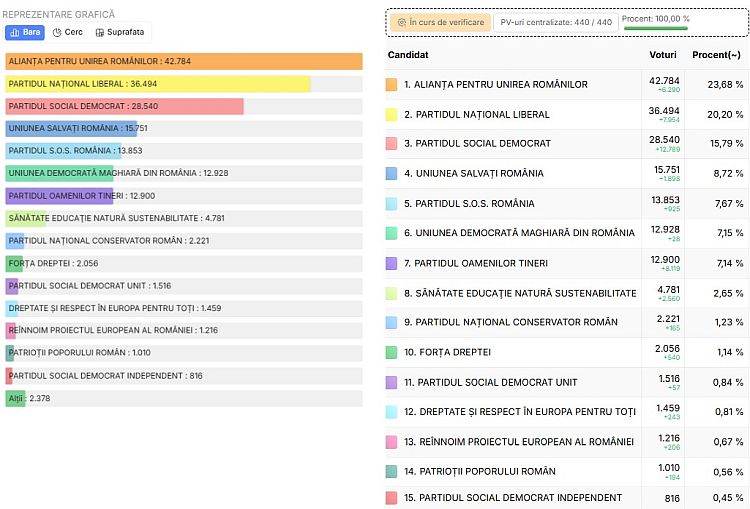Image resolution: width=750 pixels, height=509 pixels.
Task: Click the REPREZENTARE GRAFICĂ heading
Action: pyautogui.click(x=58, y=14)
